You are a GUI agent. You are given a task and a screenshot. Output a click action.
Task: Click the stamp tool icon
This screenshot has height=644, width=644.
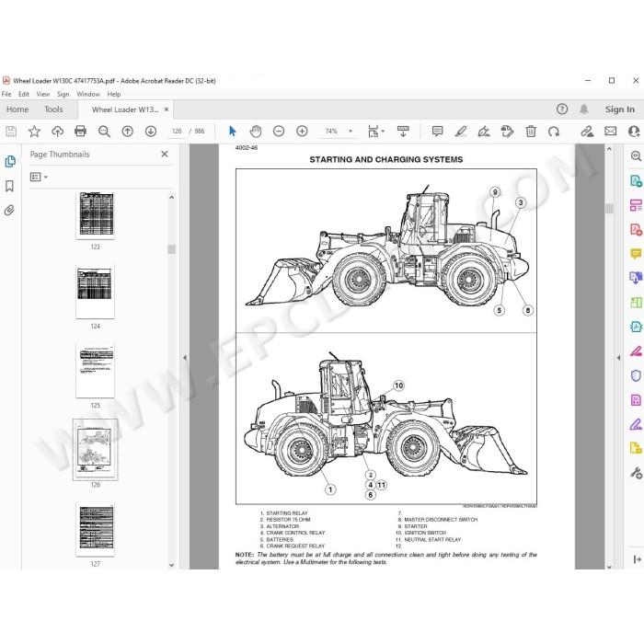point(507,132)
